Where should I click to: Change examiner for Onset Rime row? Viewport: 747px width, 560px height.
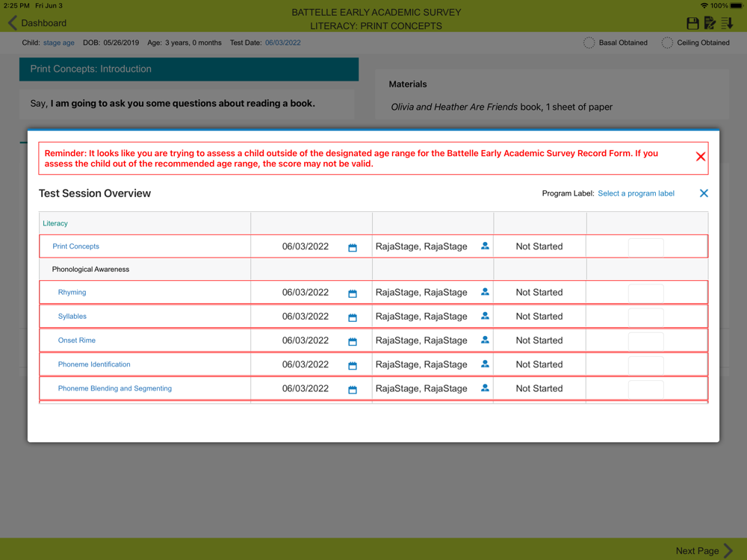485,340
